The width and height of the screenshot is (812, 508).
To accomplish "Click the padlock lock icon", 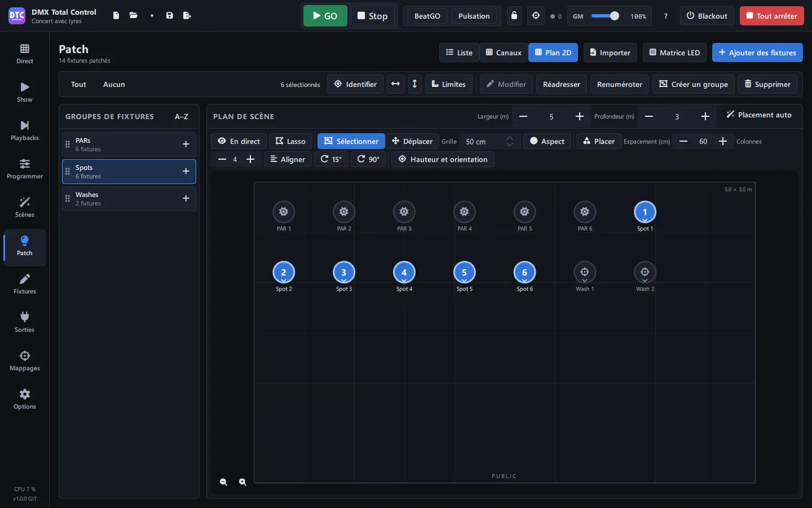I will point(514,16).
